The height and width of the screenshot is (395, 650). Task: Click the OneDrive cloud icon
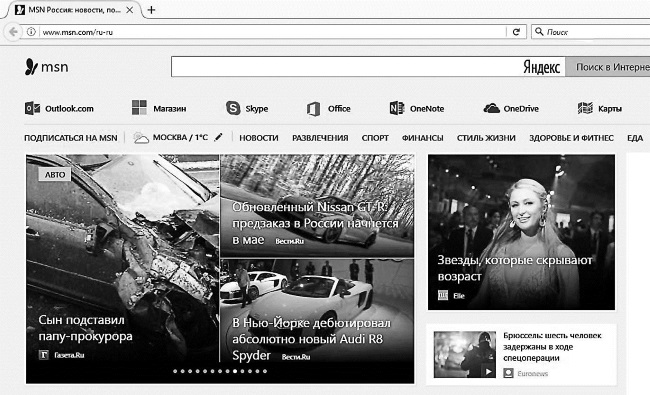(x=492, y=109)
